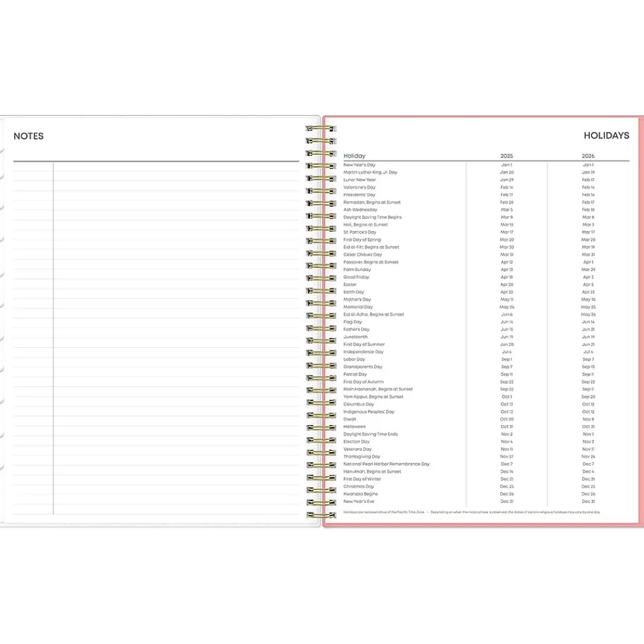Select the 2025 column header

(x=507, y=156)
